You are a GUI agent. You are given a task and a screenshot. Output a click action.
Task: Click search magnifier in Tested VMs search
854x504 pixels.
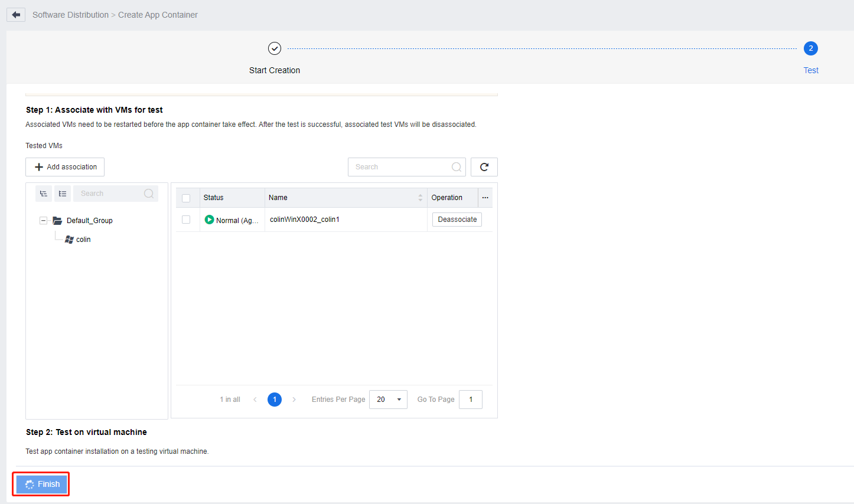pyautogui.click(x=456, y=167)
